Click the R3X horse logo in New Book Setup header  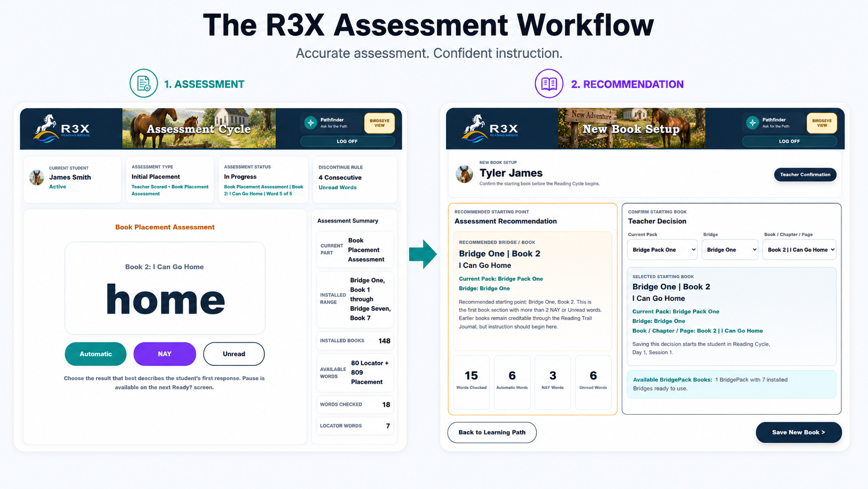(x=490, y=128)
